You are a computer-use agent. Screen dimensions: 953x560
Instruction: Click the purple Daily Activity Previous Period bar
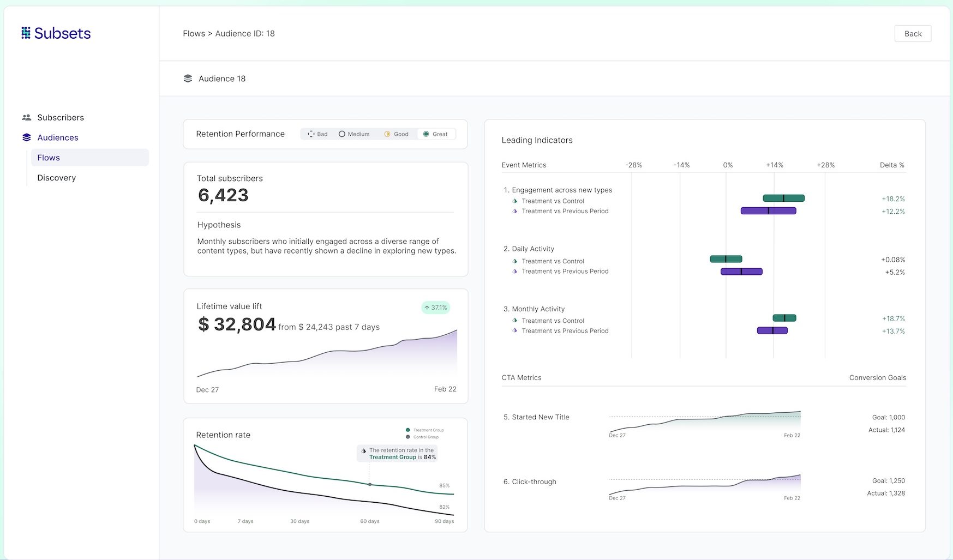pyautogui.click(x=741, y=272)
